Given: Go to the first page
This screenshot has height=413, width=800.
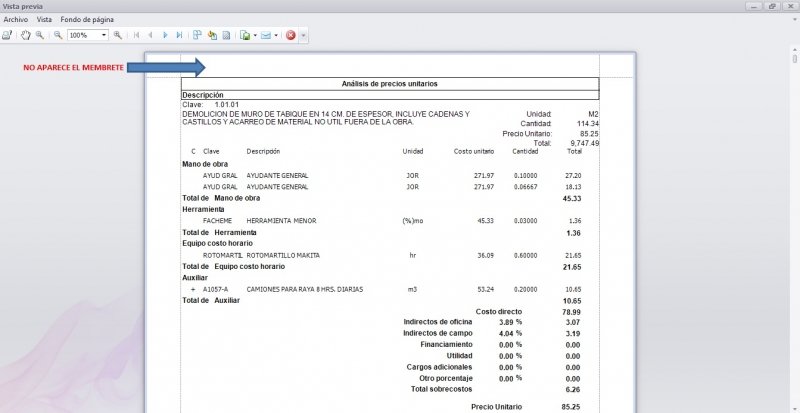Looking at the screenshot, I should coord(136,35).
